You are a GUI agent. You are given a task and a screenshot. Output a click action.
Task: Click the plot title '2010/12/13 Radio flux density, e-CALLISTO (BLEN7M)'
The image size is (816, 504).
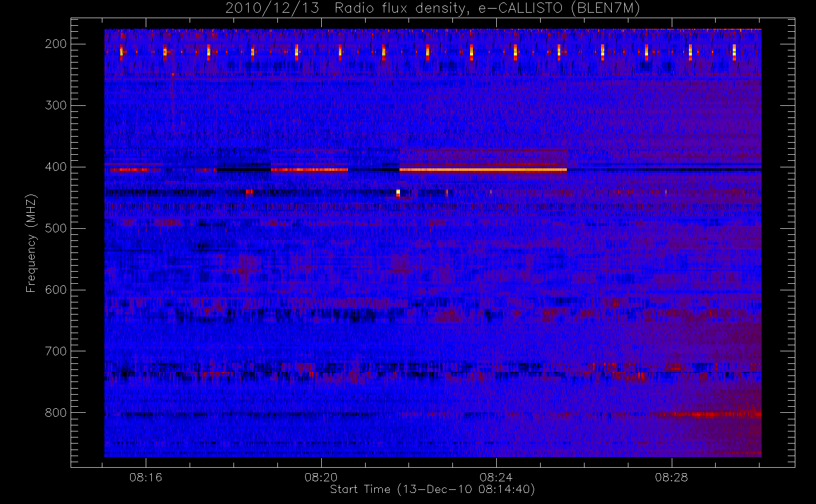[x=432, y=9]
